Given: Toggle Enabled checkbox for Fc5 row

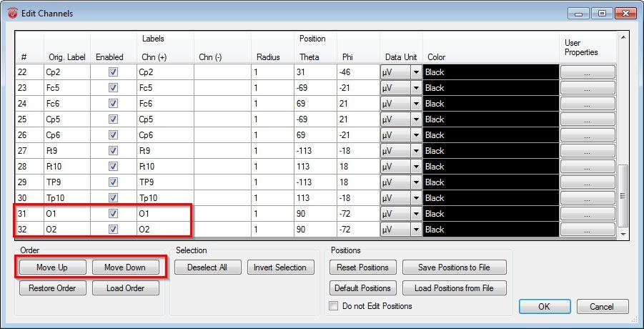Looking at the screenshot, I should tap(114, 88).
